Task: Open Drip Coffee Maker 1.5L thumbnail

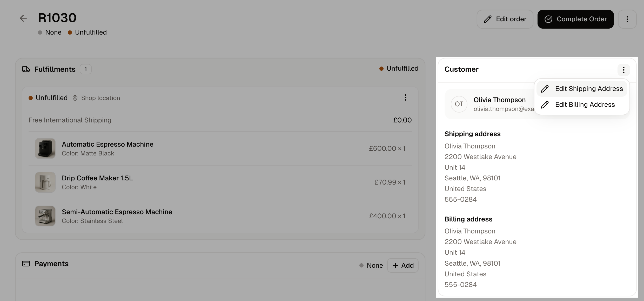Action: pos(45,182)
